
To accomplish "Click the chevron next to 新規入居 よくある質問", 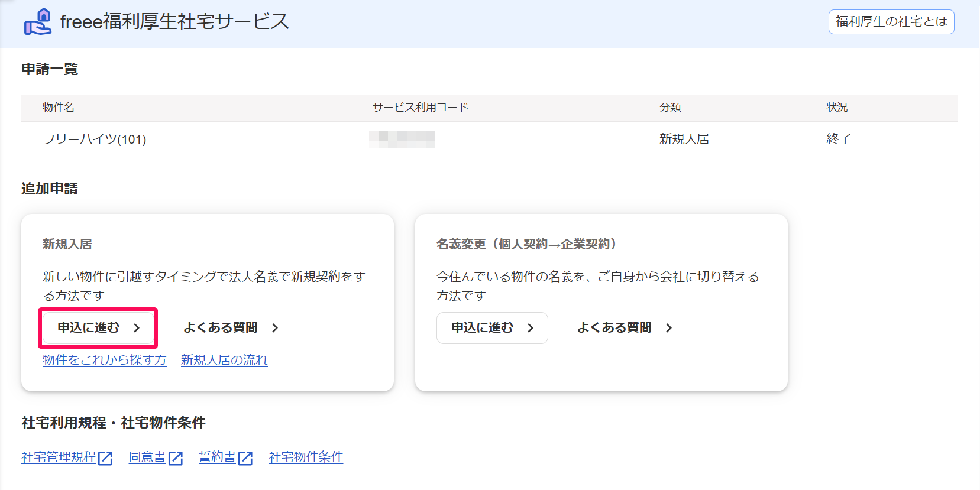I will pyautogui.click(x=275, y=328).
